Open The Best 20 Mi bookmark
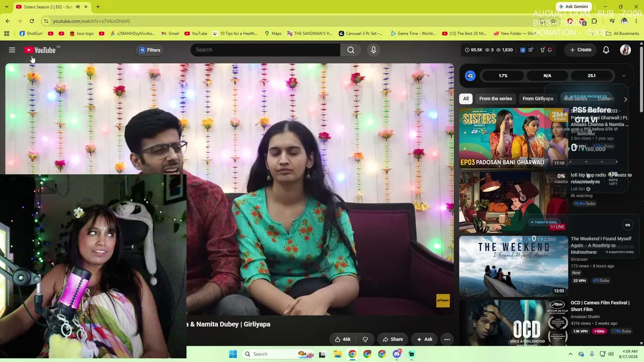Viewport: 644px width, 362px height. click(x=464, y=34)
